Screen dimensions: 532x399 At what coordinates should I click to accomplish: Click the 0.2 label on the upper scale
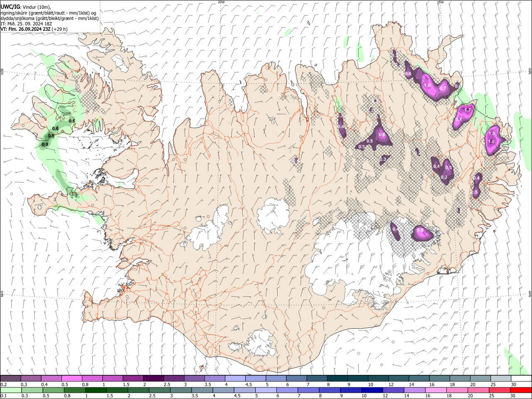pos(4,384)
